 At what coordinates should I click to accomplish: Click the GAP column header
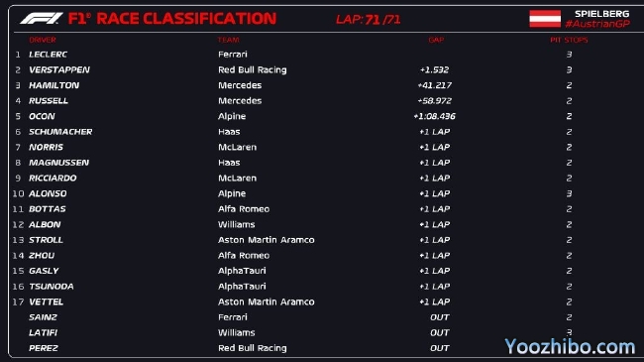[436, 40]
